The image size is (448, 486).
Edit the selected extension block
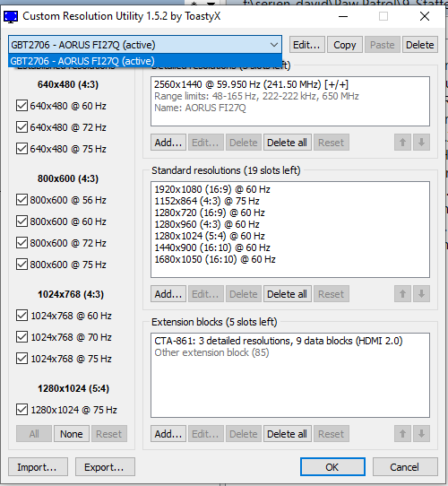coord(206,434)
